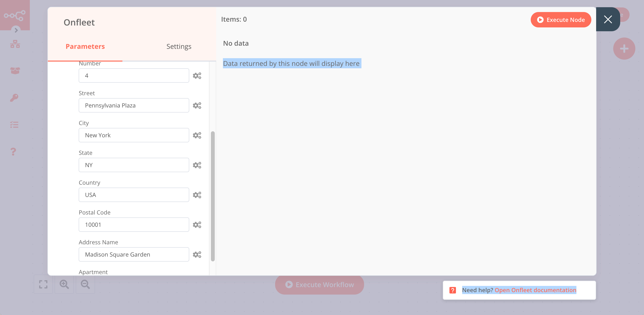Open gear options for Number field

[x=197, y=76]
